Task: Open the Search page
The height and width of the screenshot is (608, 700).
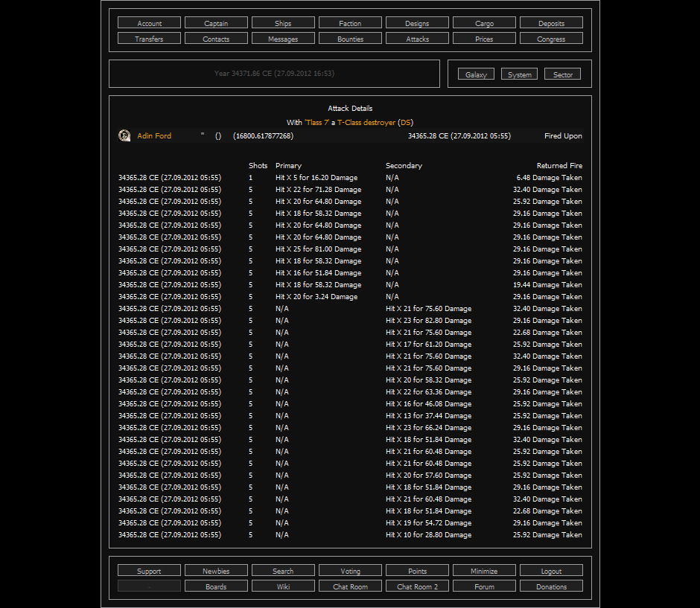Action: 283,571
